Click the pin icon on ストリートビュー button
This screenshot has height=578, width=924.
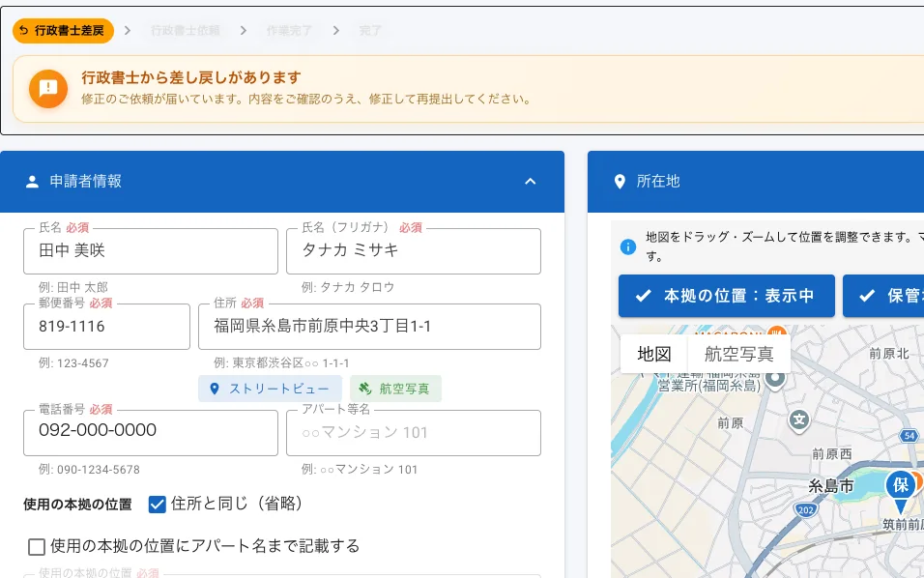(215, 389)
